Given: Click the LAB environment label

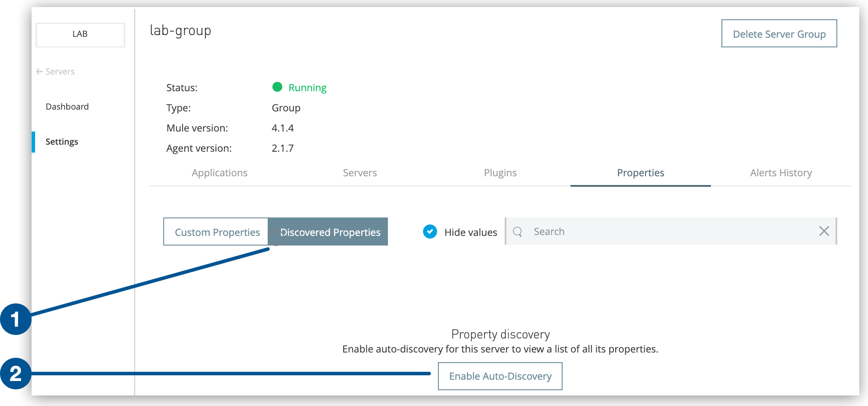Looking at the screenshot, I should 80,34.
